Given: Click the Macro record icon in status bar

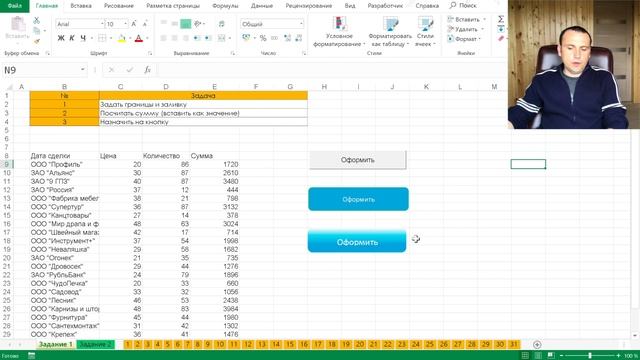Looking at the screenshot, I should click(31, 356).
